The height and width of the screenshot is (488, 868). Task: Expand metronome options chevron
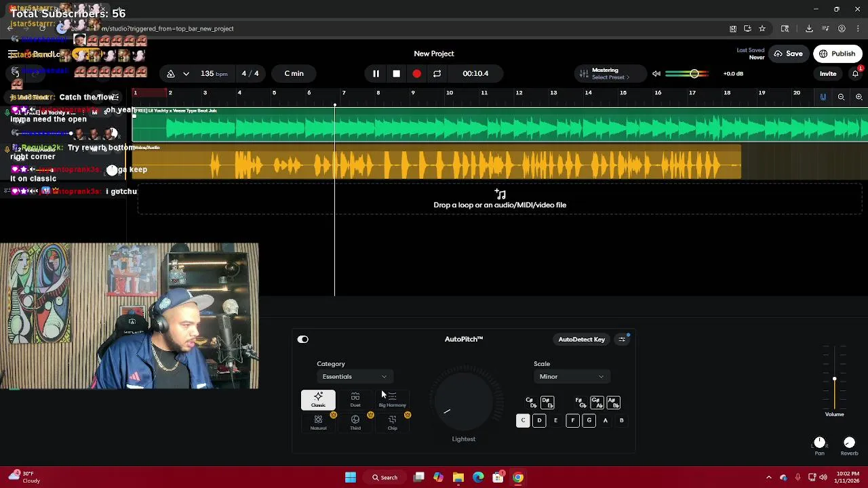pyautogui.click(x=186, y=73)
